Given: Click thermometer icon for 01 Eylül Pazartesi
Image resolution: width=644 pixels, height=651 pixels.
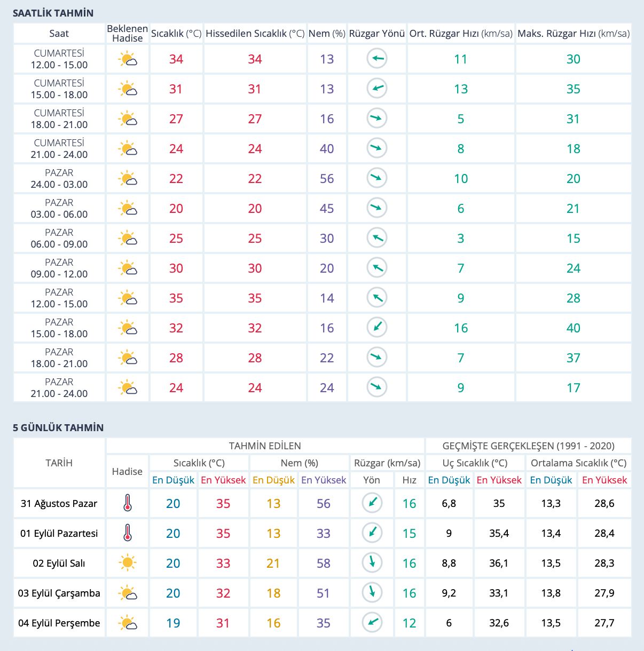Looking at the screenshot, I should click(127, 533).
